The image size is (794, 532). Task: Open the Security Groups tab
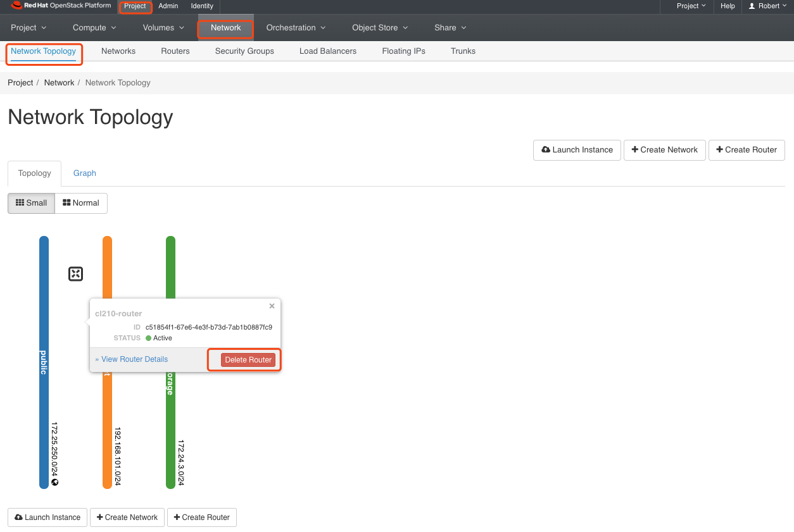244,51
